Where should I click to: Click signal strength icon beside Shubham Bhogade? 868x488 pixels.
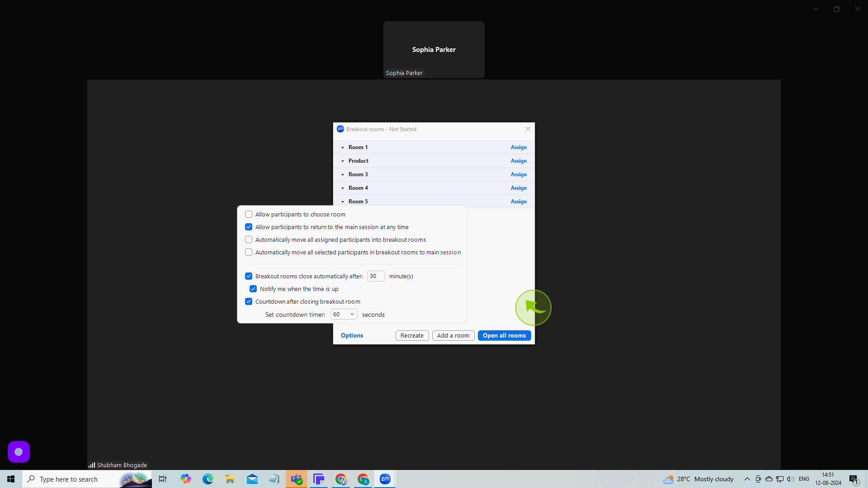[x=92, y=465]
